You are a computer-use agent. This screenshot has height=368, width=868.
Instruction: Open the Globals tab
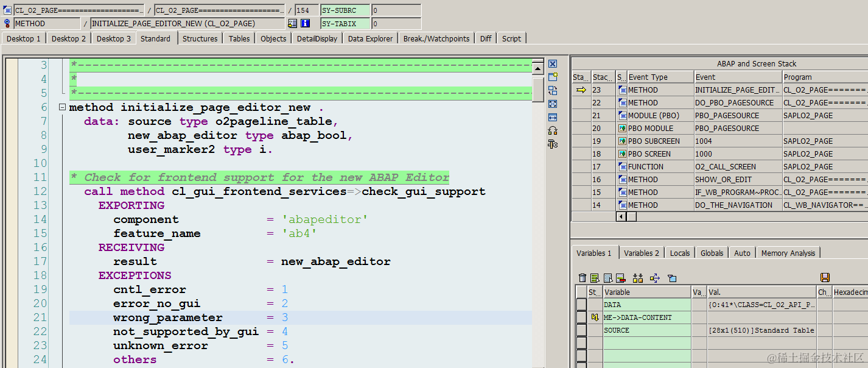coord(712,253)
